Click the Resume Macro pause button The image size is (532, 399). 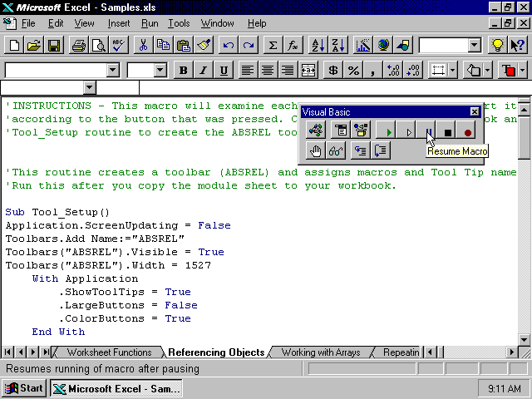click(x=426, y=131)
